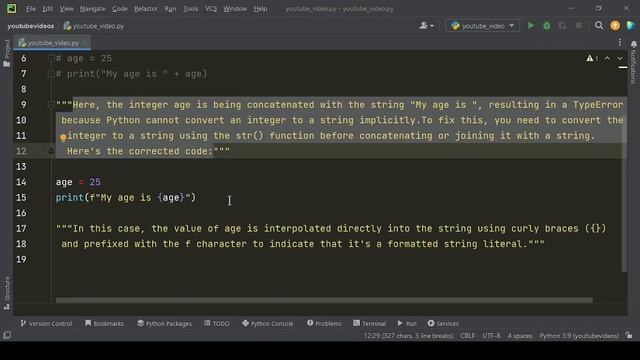Open the VCS menu
The height and width of the screenshot is (360, 640).
click(211, 9)
